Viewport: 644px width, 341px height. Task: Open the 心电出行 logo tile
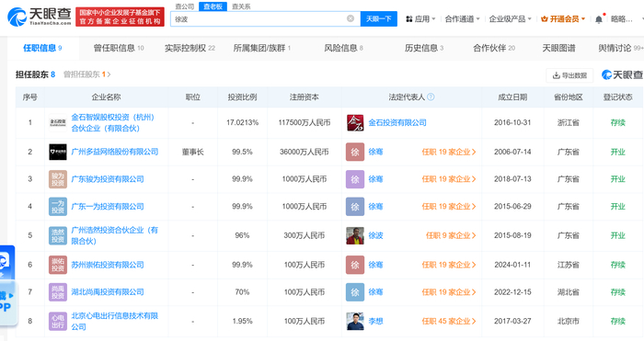(58, 322)
